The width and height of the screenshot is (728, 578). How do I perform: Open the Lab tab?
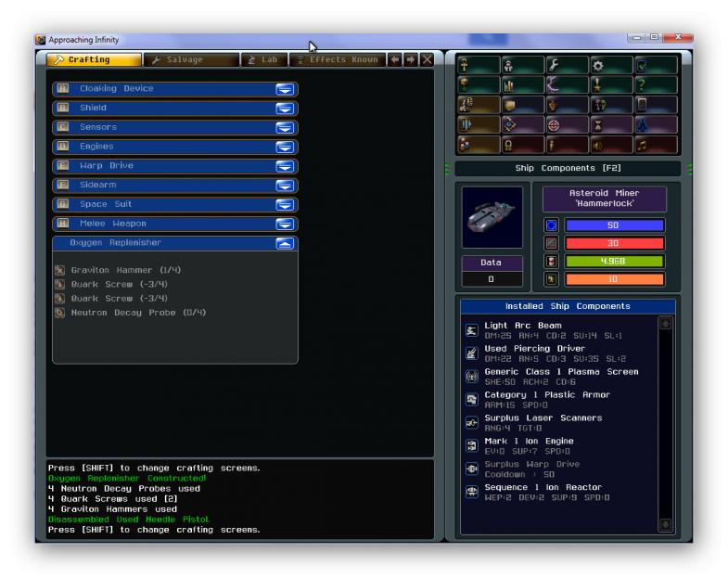click(262, 59)
